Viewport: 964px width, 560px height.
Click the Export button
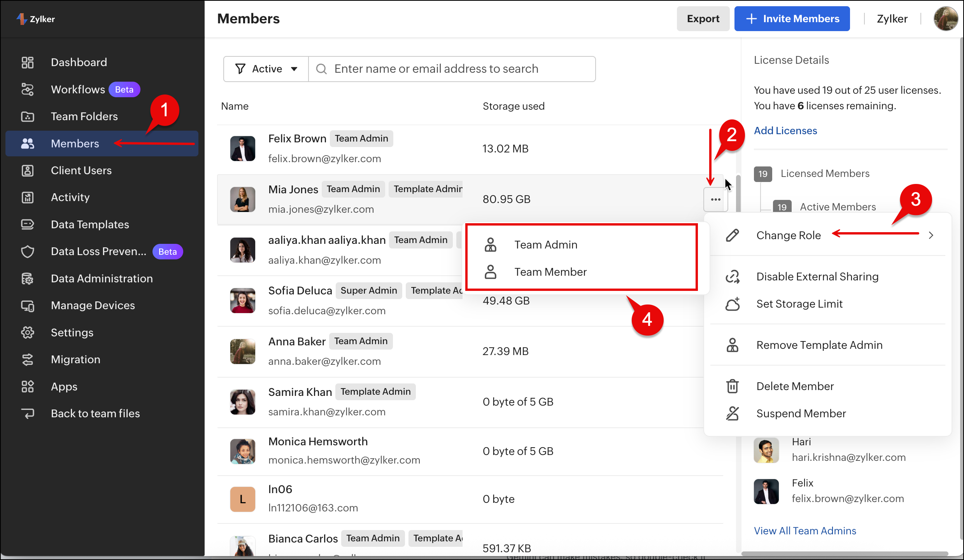(703, 19)
